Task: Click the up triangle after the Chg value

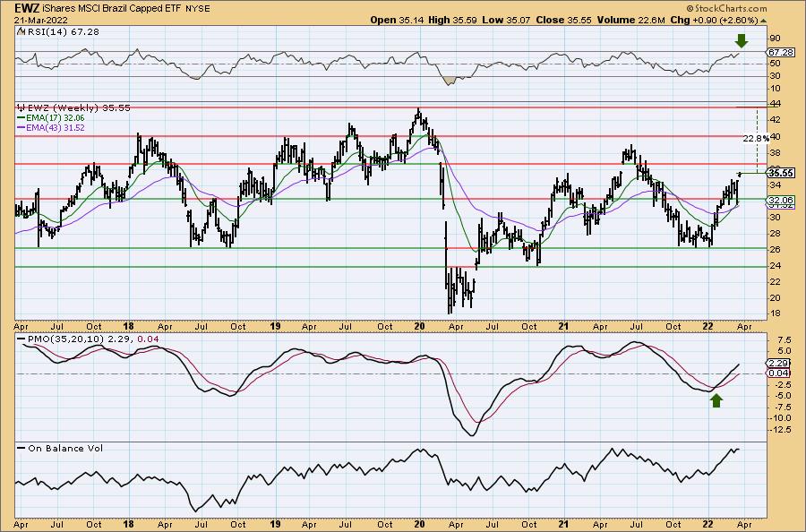Action: coord(763,21)
